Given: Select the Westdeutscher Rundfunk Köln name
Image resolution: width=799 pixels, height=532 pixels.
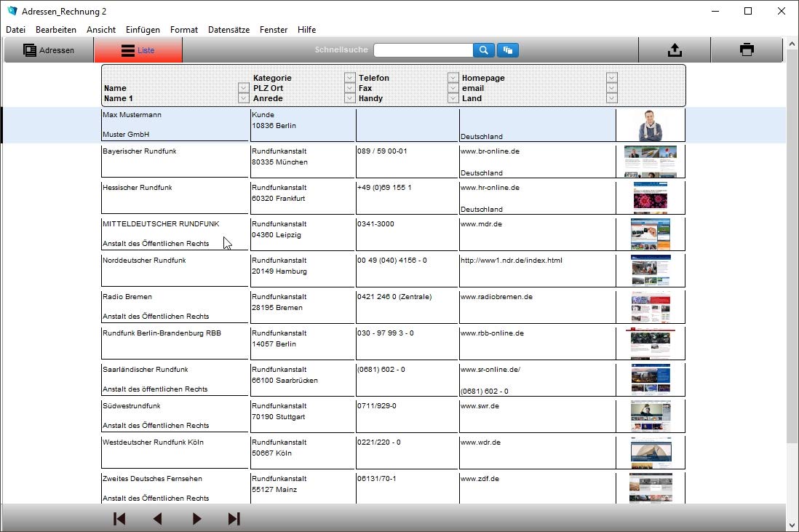Looking at the screenshot, I should [x=153, y=442].
